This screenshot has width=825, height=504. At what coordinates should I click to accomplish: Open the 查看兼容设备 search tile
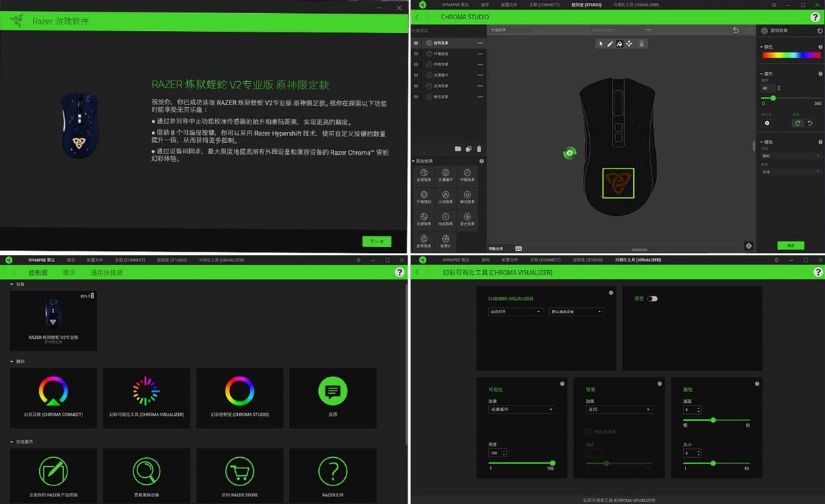146,476
